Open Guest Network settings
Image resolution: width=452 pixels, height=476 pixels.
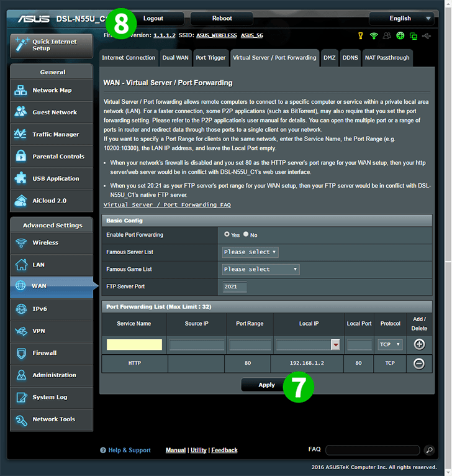52,112
